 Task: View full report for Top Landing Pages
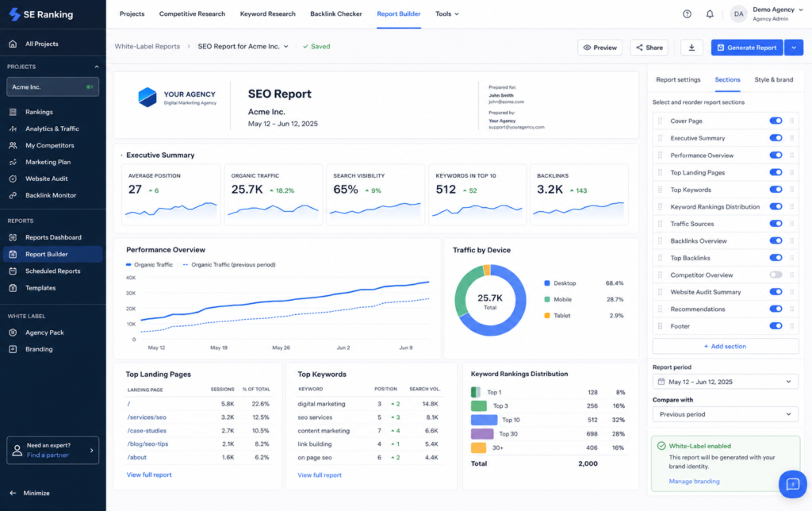[149, 474]
